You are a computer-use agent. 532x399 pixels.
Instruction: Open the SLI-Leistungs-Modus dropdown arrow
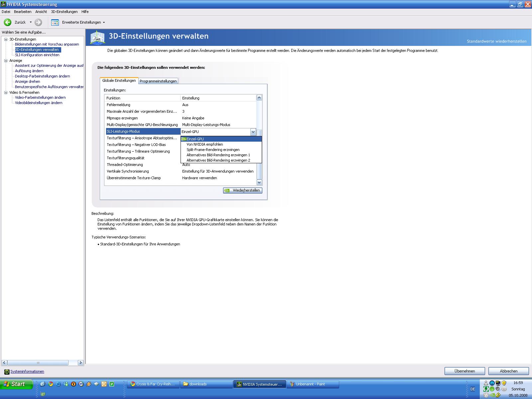(253, 132)
